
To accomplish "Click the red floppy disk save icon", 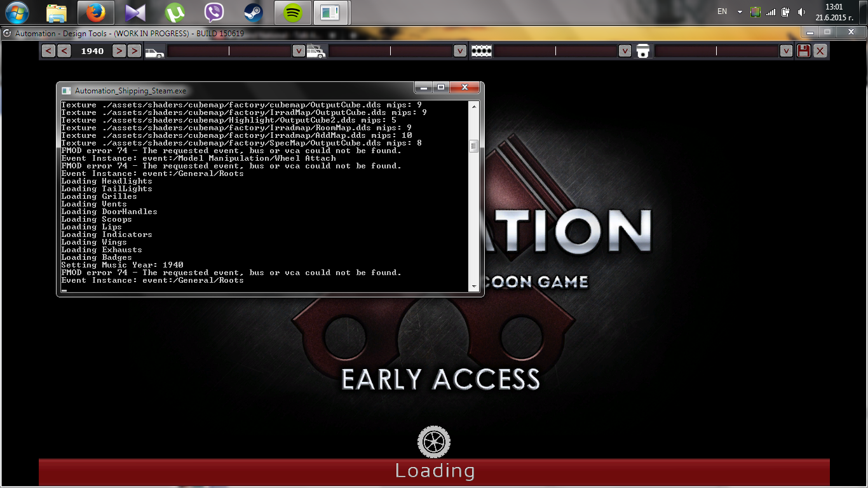I will [803, 51].
